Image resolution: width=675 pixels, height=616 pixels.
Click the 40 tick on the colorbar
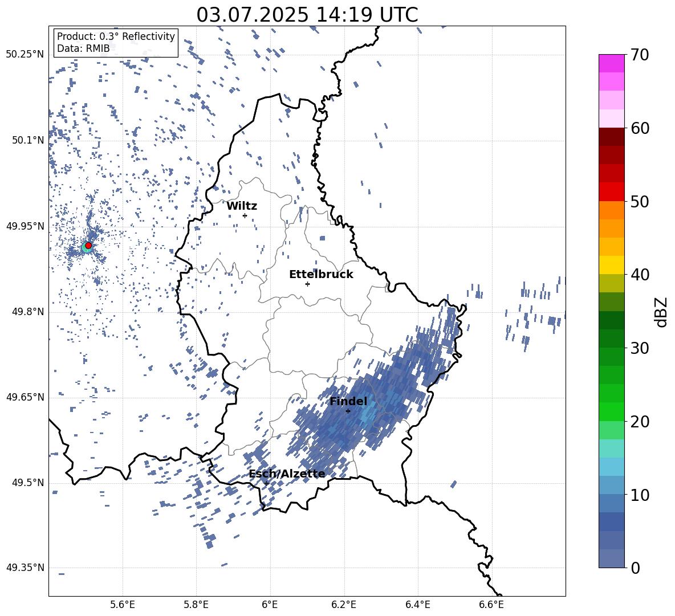tap(640, 275)
